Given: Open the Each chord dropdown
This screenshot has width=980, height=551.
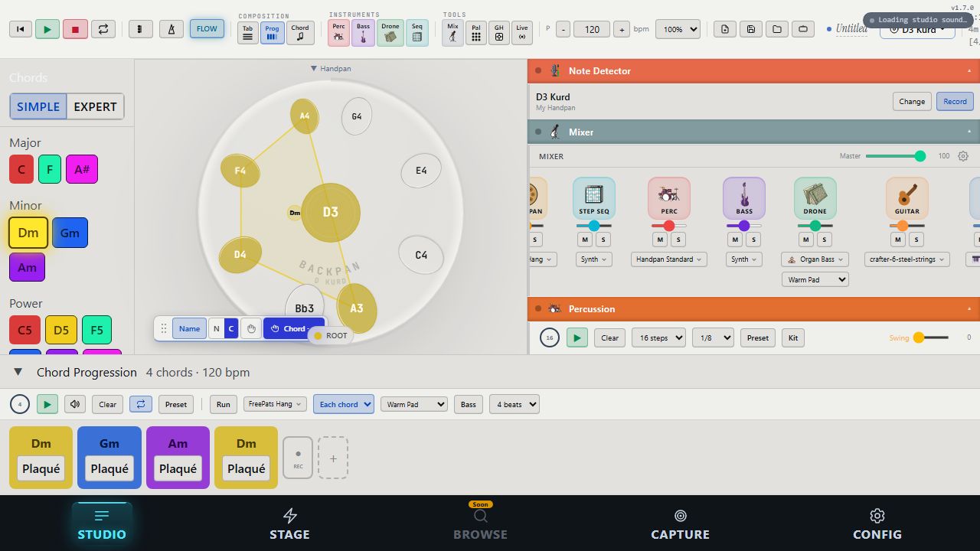Looking at the screenshot, I should 343,404.
